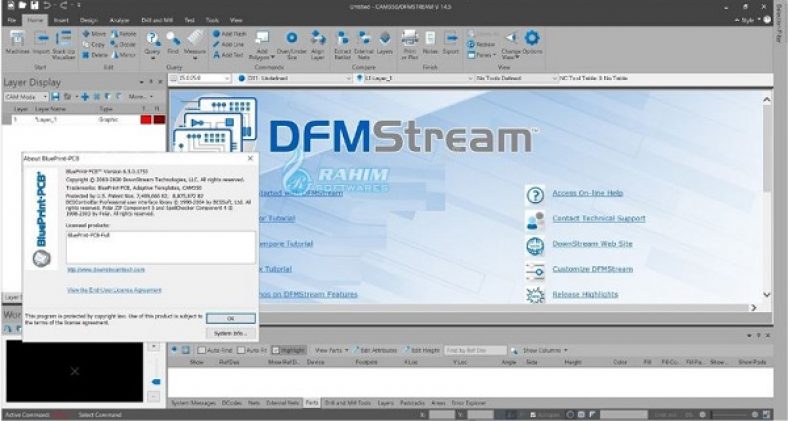788x421 pixels.
Task: Click the System Info button
Action: tap(231, 333)
